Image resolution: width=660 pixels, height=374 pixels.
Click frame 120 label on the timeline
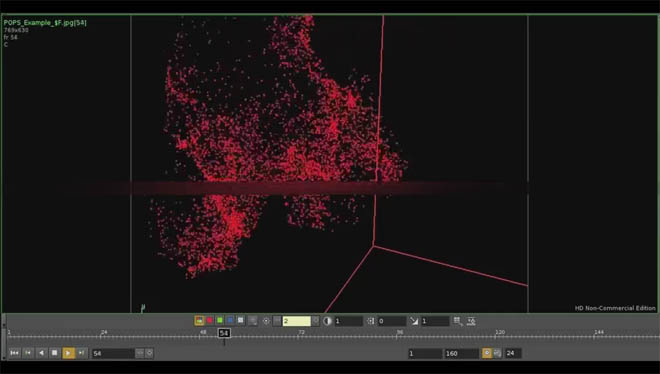[500, 332]
